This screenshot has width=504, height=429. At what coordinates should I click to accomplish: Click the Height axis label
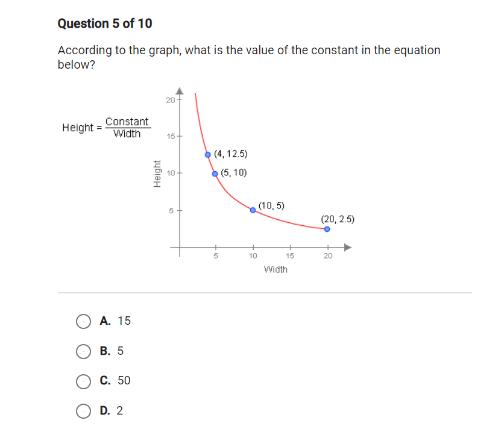(x=158, y=174)
